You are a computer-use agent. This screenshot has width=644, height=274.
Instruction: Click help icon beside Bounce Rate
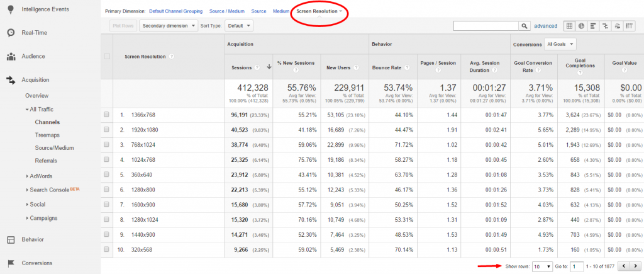tap(406, 68)
